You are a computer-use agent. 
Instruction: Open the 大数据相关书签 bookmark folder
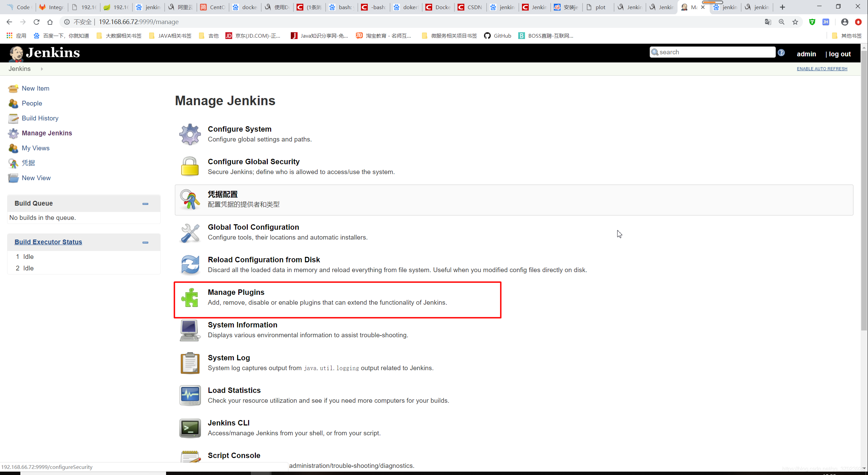coord(119,36)
